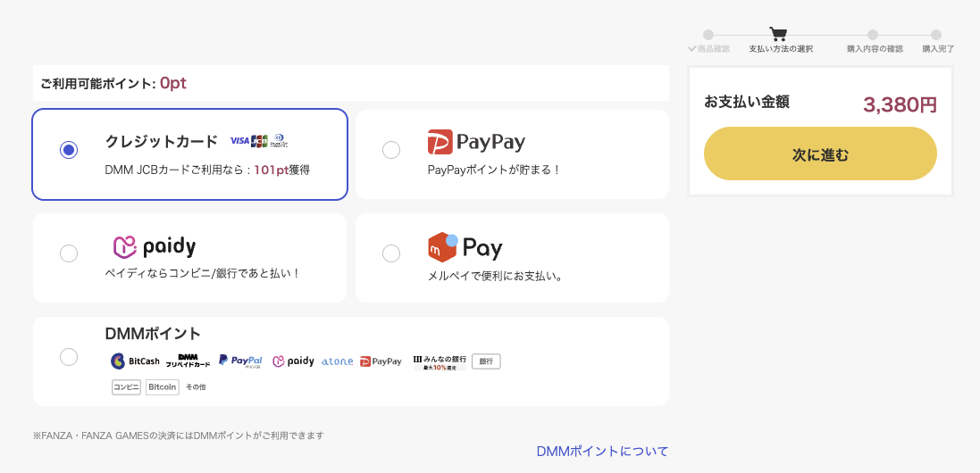Choose the PayPay payment radio button
This screenshot has width=980, height=473.
[391, 150]
